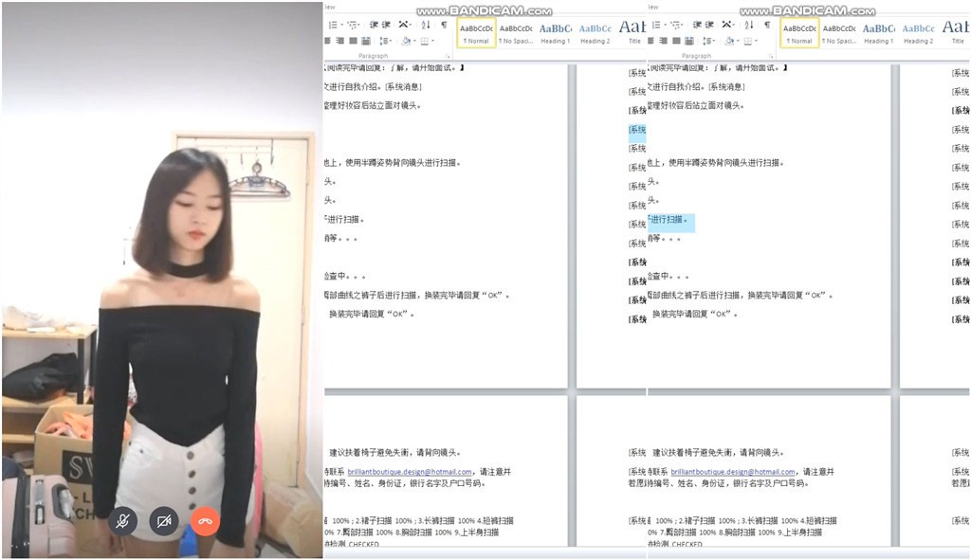The image size is (971, 560).
Task: Click Distributed alignment icon in left Word window
Action: coord(365,41)
